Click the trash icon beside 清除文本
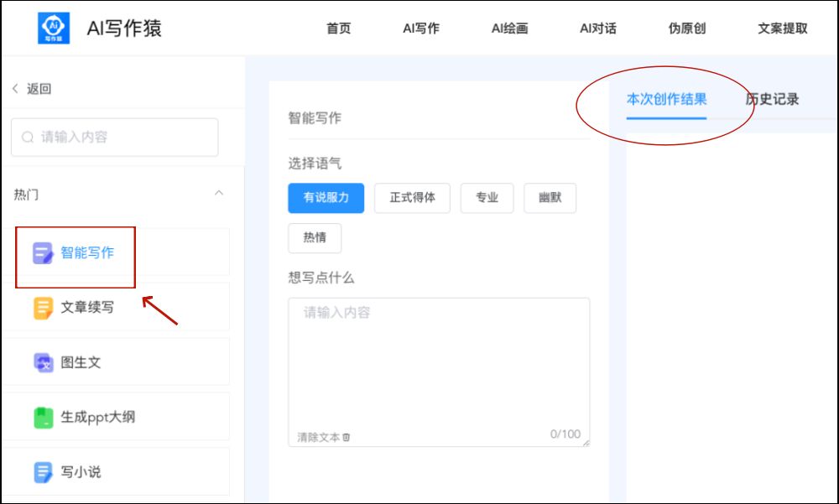Image resolution: width=839 pixels, height=504 pixels. pos(347,437)
